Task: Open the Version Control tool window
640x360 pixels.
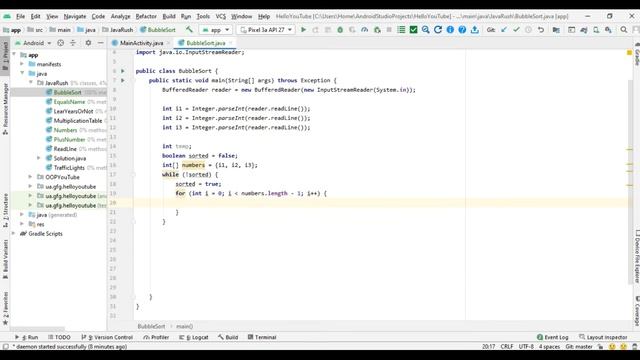Action: coord(107,337)
